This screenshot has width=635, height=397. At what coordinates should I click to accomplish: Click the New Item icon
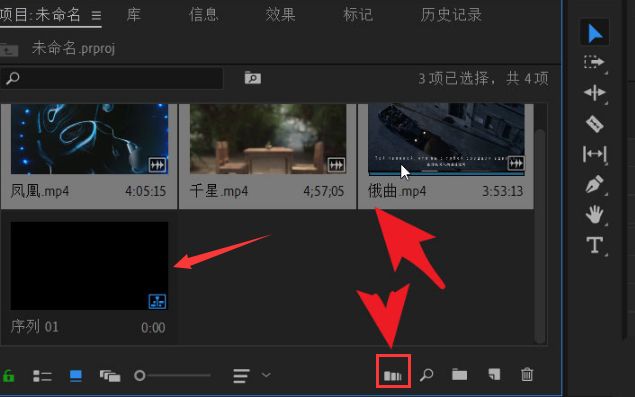click(494, 374)
